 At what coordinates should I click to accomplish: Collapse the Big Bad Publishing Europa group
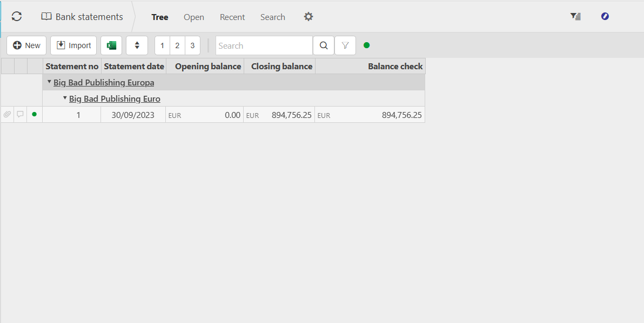49,82
